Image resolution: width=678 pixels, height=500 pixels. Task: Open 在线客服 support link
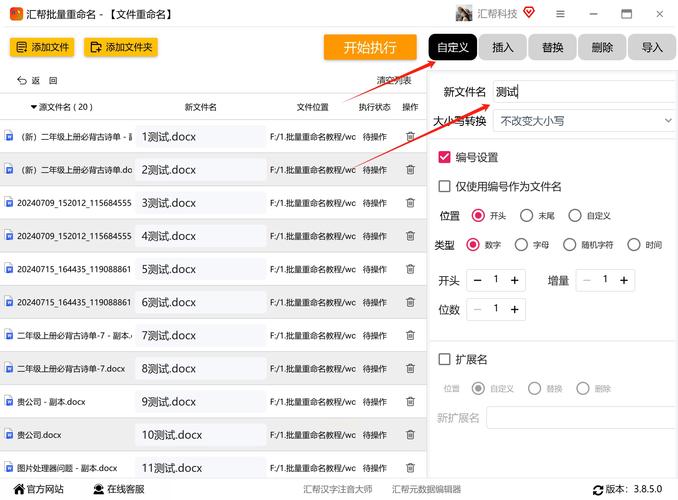point(119,489)
